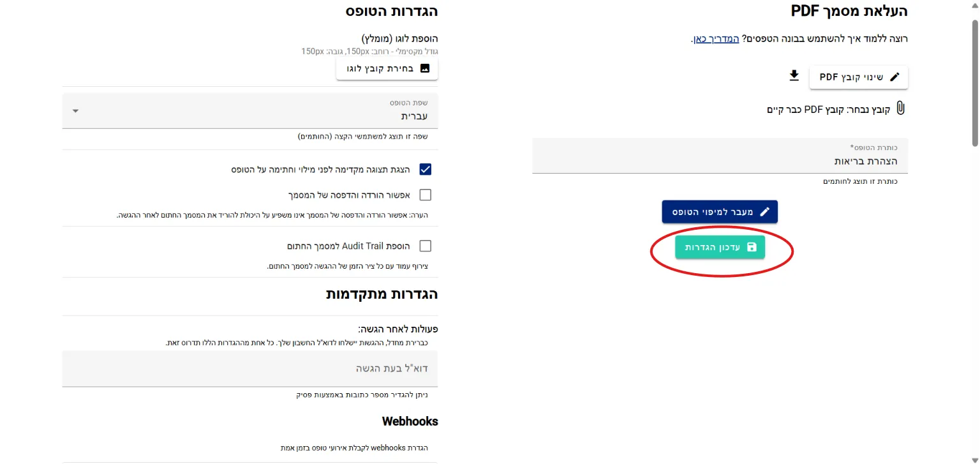Click the מעבר למיפוי הטופס button
Viewport: 980px width, 464px height.
tap(720, 211)
